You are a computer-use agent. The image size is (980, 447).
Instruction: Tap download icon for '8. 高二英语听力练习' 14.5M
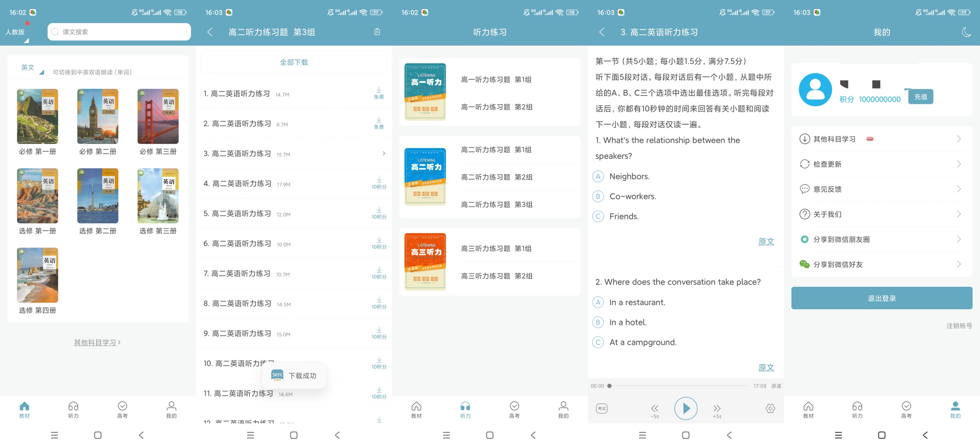(x=379, y=303)
